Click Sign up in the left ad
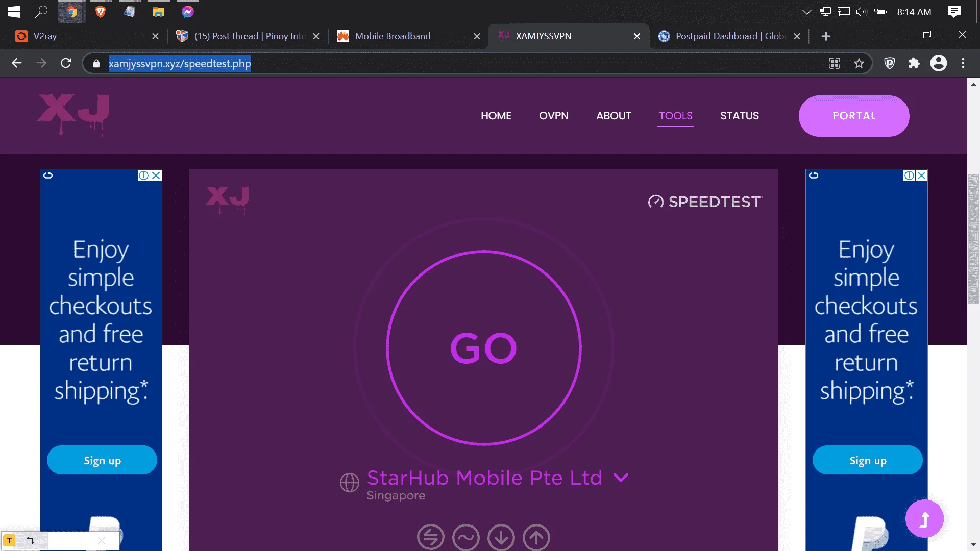The height and width of the screenshot is (551, 980). 102,460
